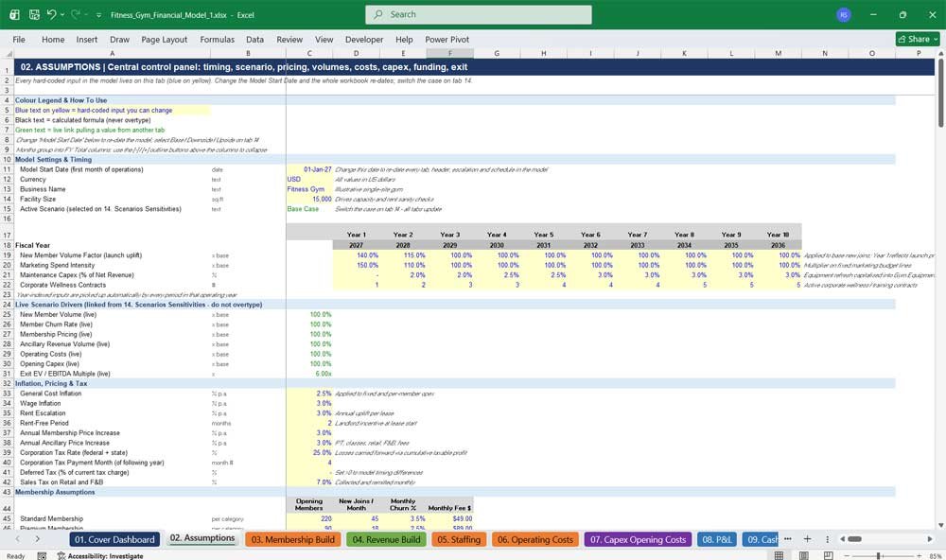Open the 01. Cover Dashboard sheet
This screenshot has width=946, height=560.
[114, 539]
